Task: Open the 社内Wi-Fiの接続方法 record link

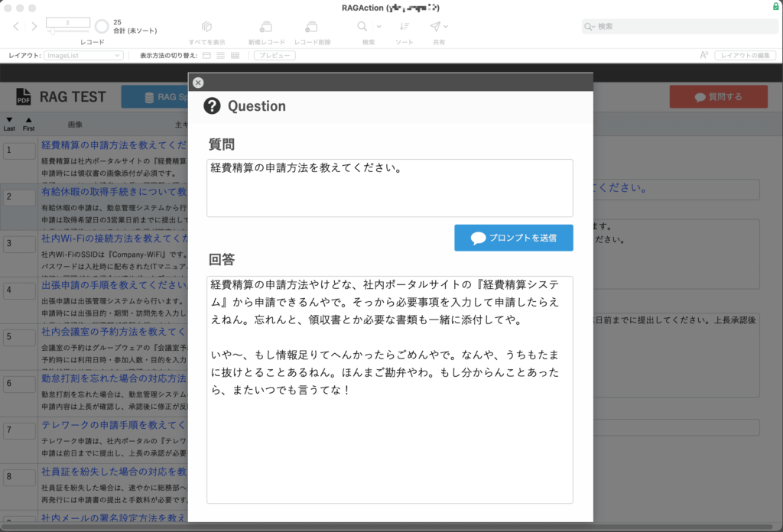Action: pos(115,238)
